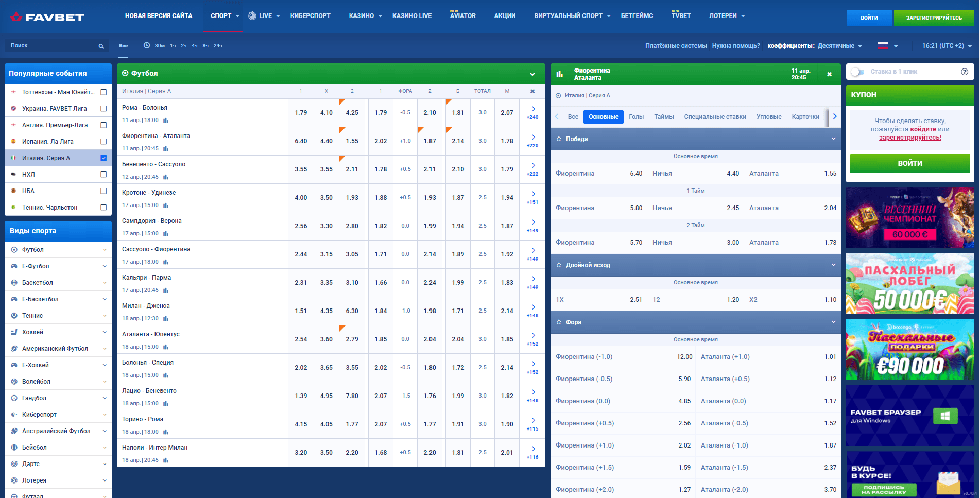Toggle Ставка в 1 клик switch
Screen dimensions: 980x498
coord(857,72)
